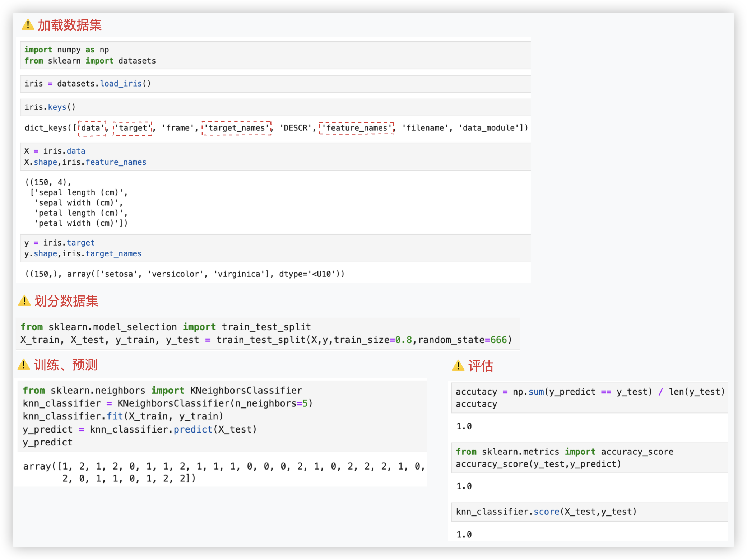Screen dimensions: 747x560
Task: Click dashed-box 'target' key in output
Action: point(133,128)
